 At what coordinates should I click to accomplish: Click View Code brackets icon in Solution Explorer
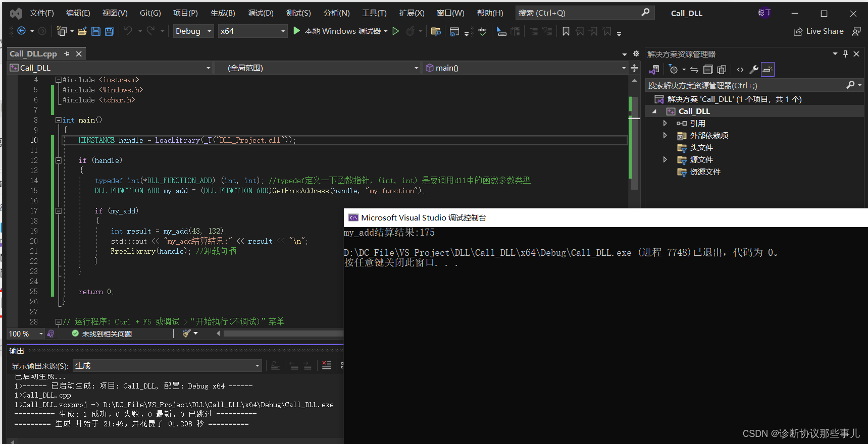[x=740, y=70]
